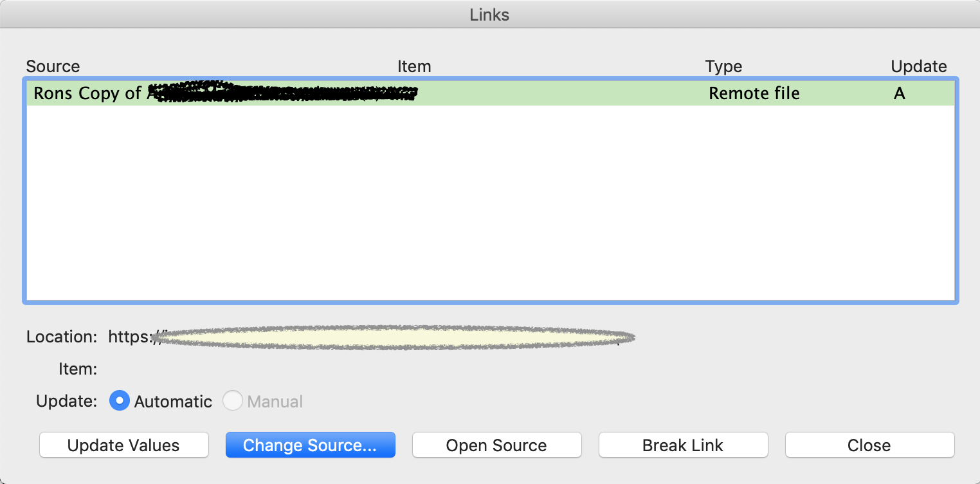Open the Change Source dialog
The width and height of the screenshot is (980, 484).
(x=310, y=445)
